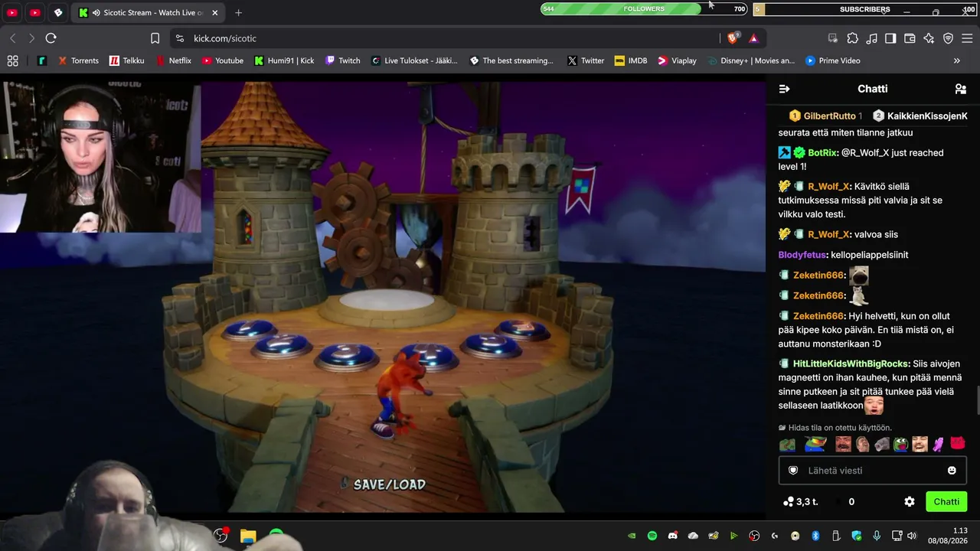Open the chat user list icon

coord(961,89)
